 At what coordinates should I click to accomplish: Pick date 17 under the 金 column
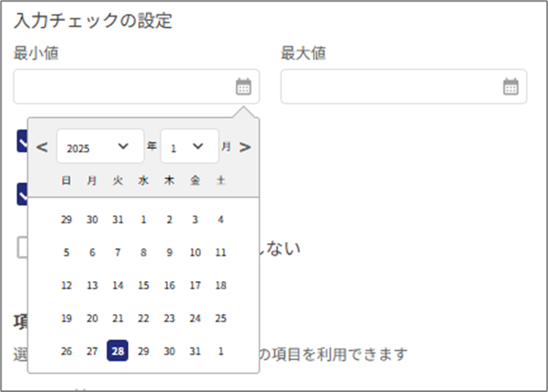pyautogui.click(x=195, y=285)
